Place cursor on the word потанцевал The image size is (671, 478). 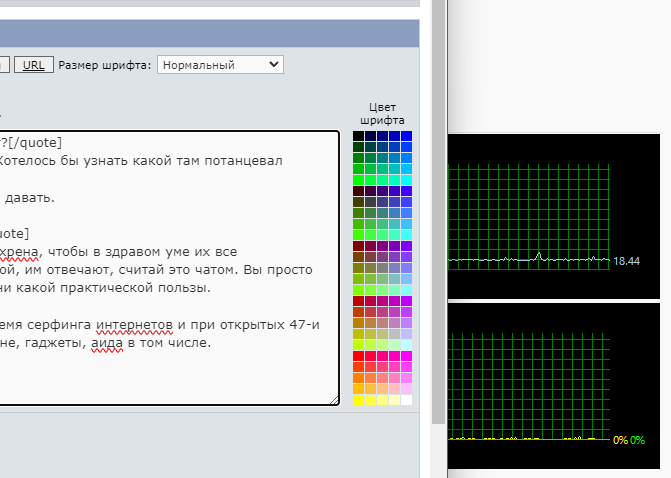coord(243,161)
